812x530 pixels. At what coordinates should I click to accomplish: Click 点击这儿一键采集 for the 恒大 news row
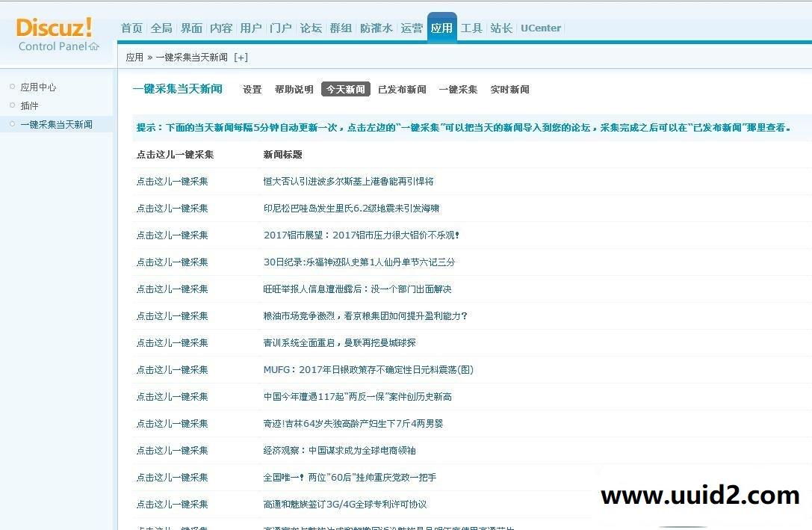[x=172, y=181]
